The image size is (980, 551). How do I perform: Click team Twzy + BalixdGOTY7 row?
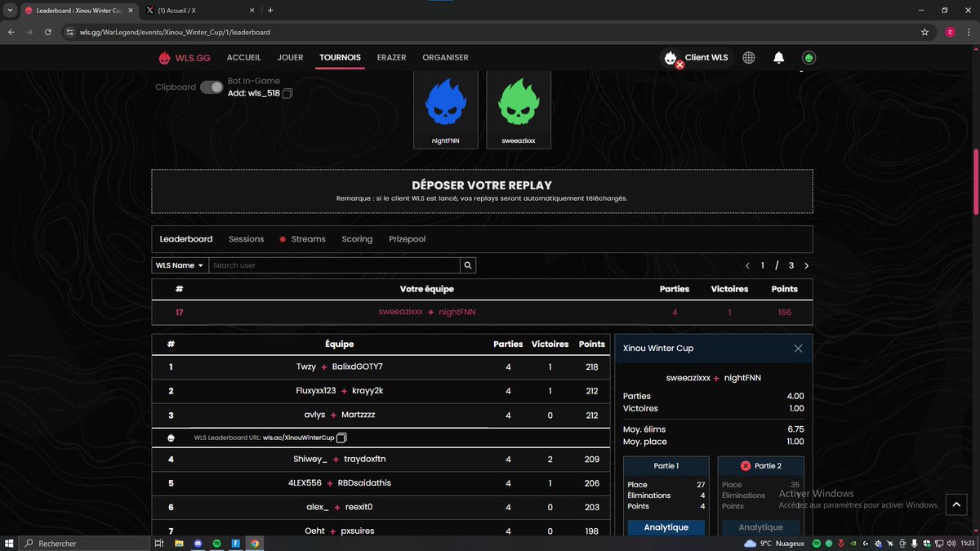point(381,367)
